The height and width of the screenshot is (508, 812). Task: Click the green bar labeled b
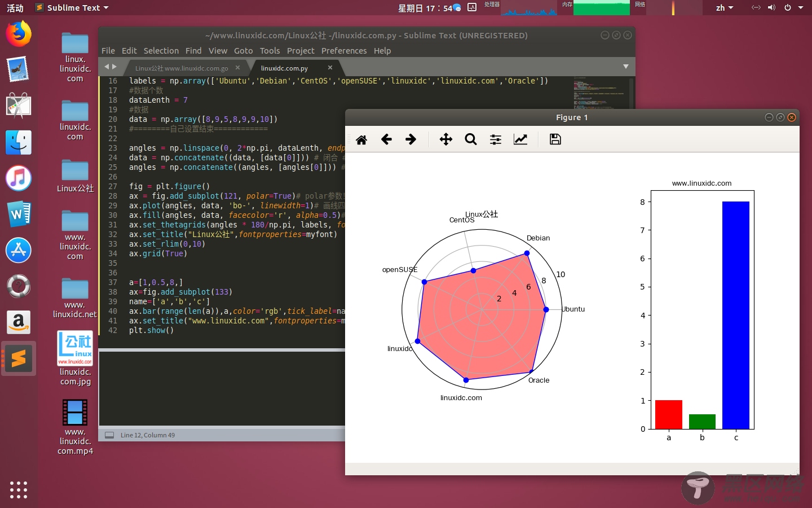point(702,422)
